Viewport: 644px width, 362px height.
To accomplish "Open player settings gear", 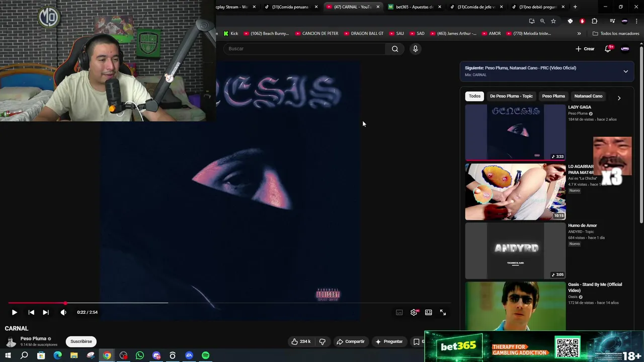I will (x=414, y=312).
